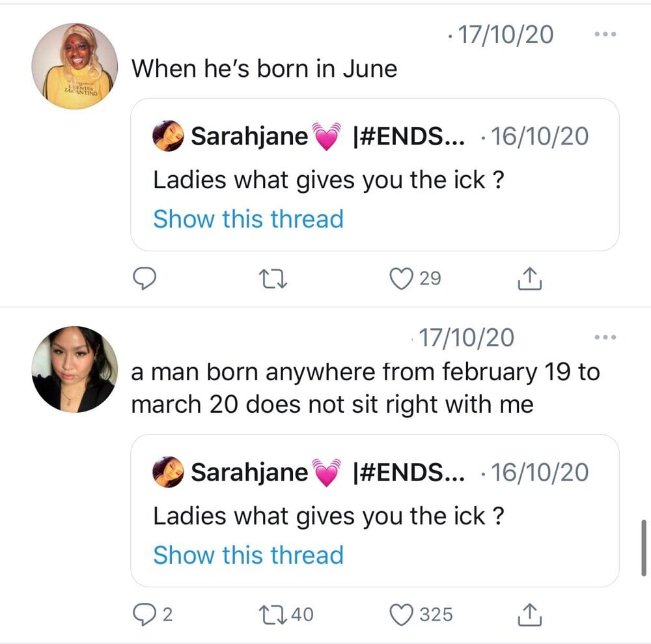Viewport: 651px width, 644px height.
Task: Like the tweet with 325 likes
Action: 421,615
